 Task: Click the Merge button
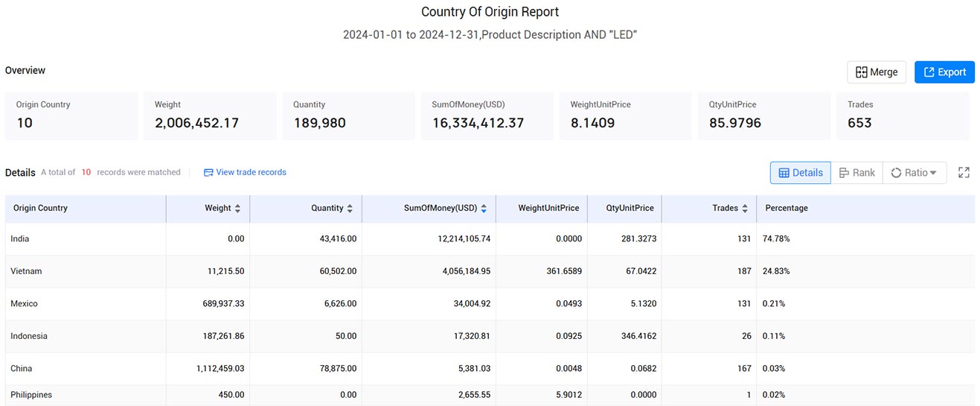pos(877,72)
